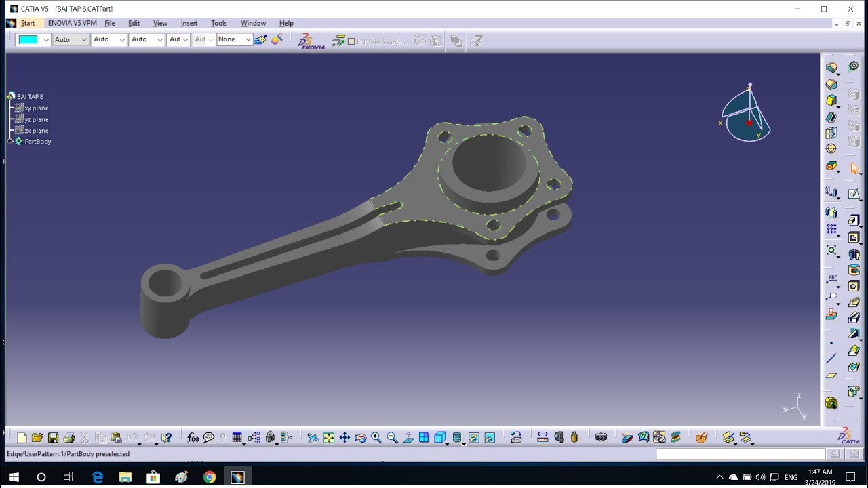Click the Paste clipboard icon

click(x=116, y=438)
